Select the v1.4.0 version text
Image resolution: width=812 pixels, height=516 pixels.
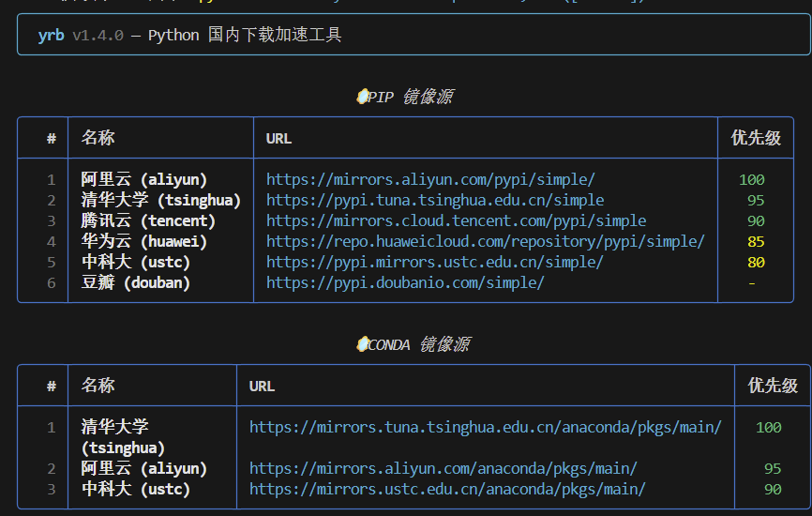coord(98,36)
